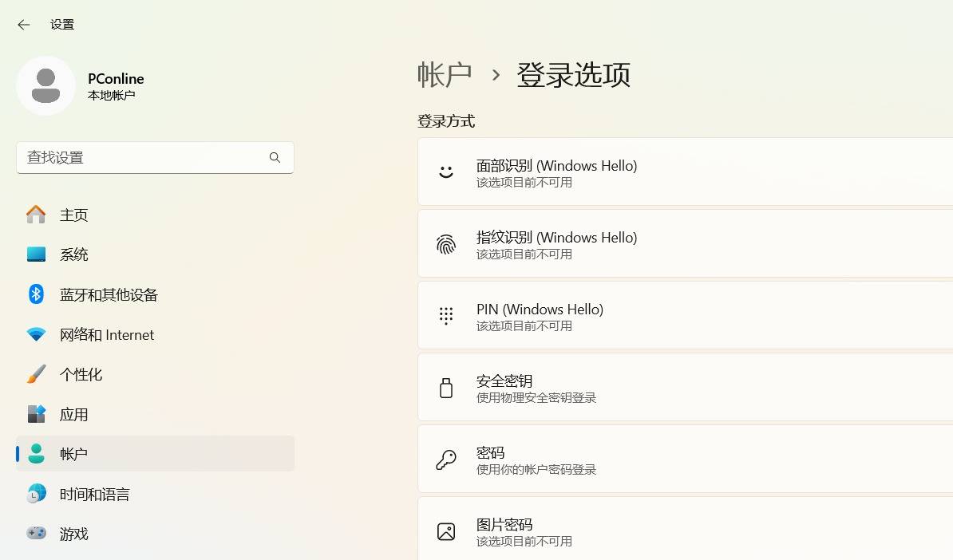The width and height of the screenshot is (953, 560).
Task: Select 帐户 in the sidebar
Action: pyautogui.click(x=73, y=454)
